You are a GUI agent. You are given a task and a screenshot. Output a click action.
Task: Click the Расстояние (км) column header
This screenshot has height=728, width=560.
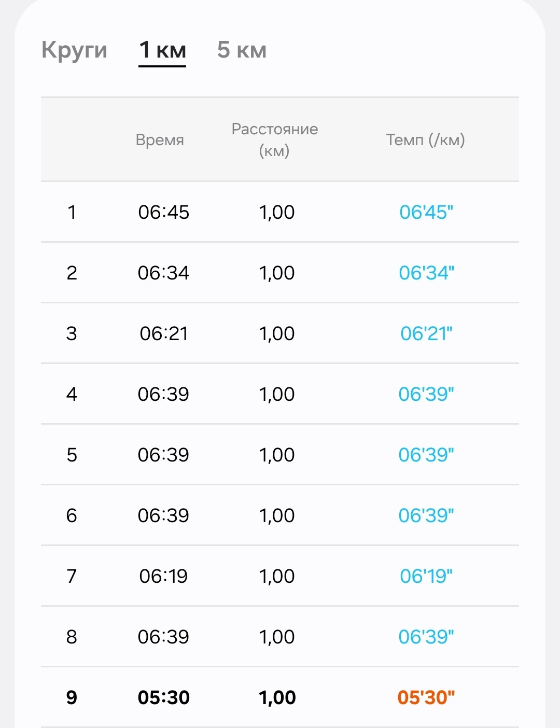[274, 140]
